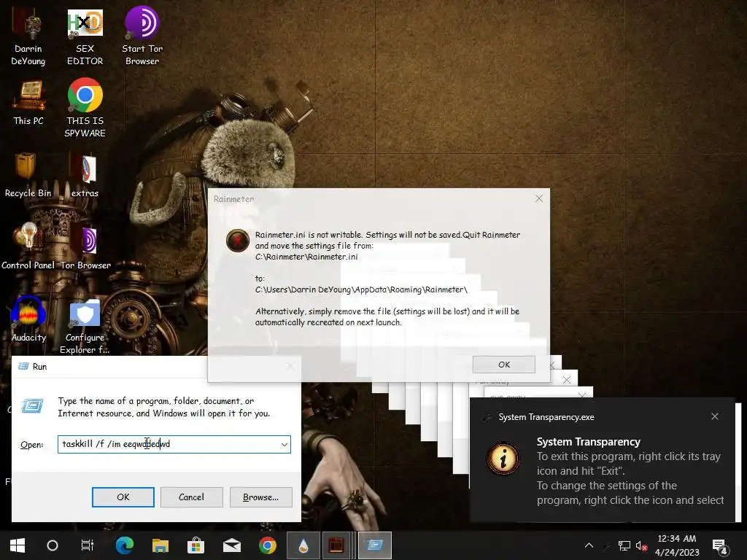The height and width of the screenshot is (560, 747).
Task: Click OK in the Run dialog
Action: [x=123, y=497]
